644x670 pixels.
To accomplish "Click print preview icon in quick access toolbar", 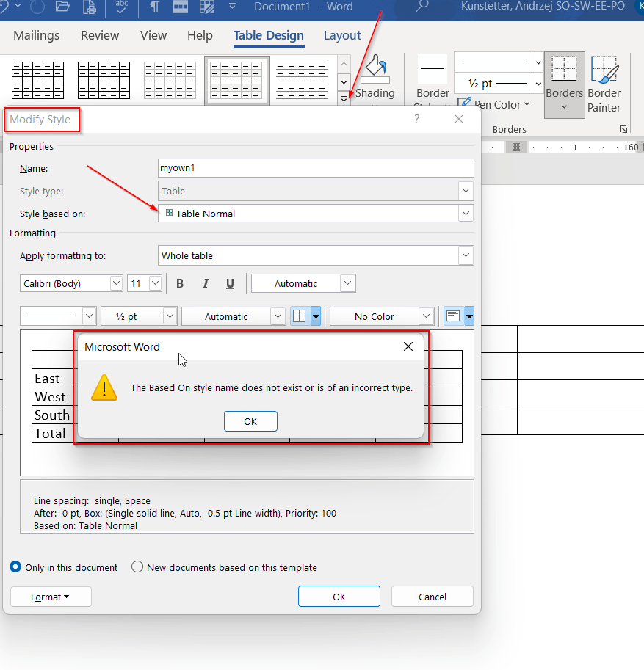I will pos(90,7).
